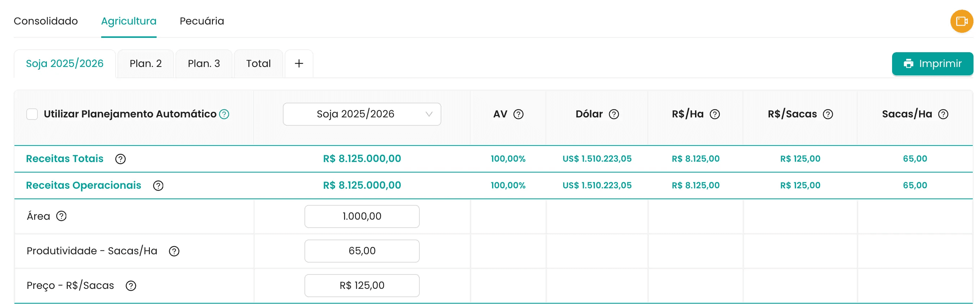Click help icon beside Preço - R$/Sacas

131,286
